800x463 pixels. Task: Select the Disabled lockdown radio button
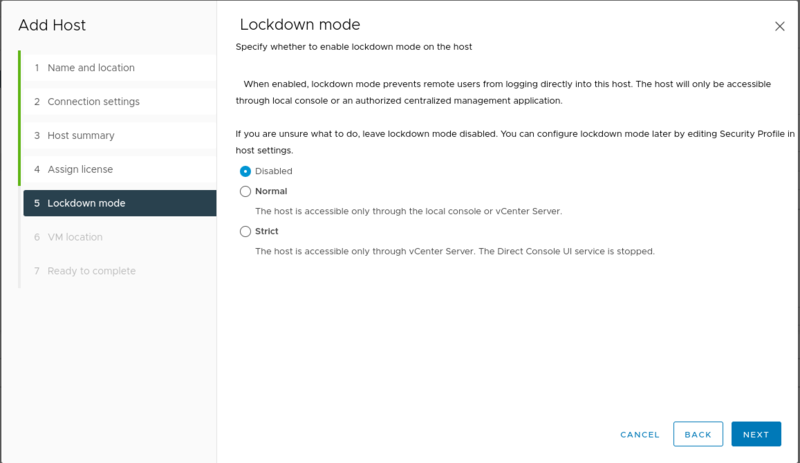tap(245, 171)
